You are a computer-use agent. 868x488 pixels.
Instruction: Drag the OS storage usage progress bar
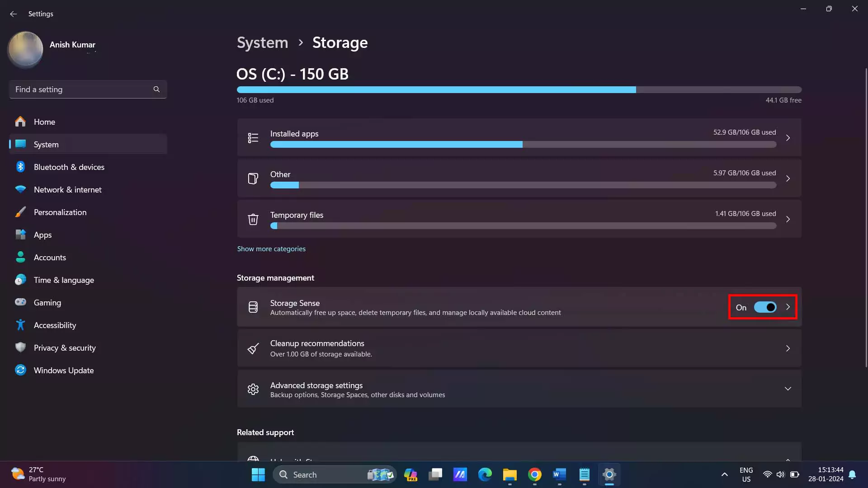pos(519,90)
